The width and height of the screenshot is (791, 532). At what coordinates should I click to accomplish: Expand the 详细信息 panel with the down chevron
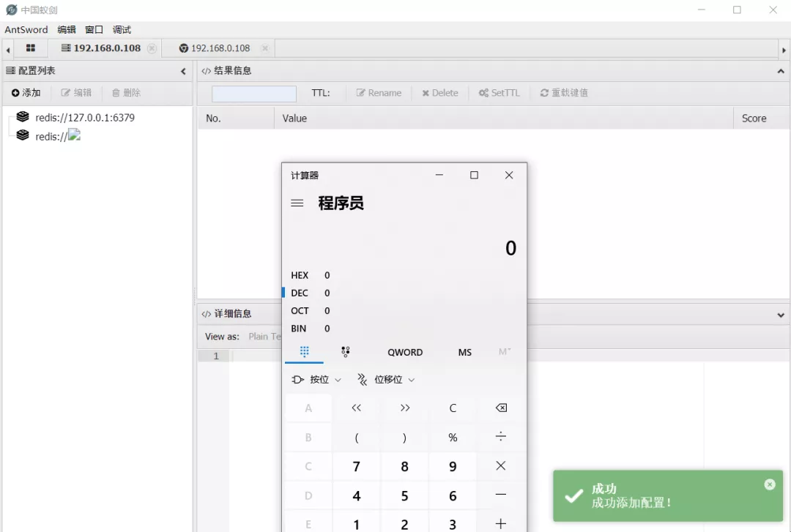(781, 315)
